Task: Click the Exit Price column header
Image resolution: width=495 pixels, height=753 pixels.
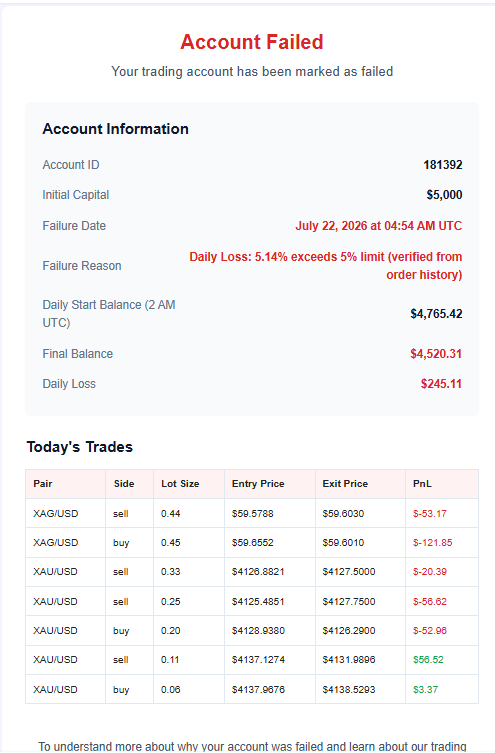Action: (x=345, y=484)
